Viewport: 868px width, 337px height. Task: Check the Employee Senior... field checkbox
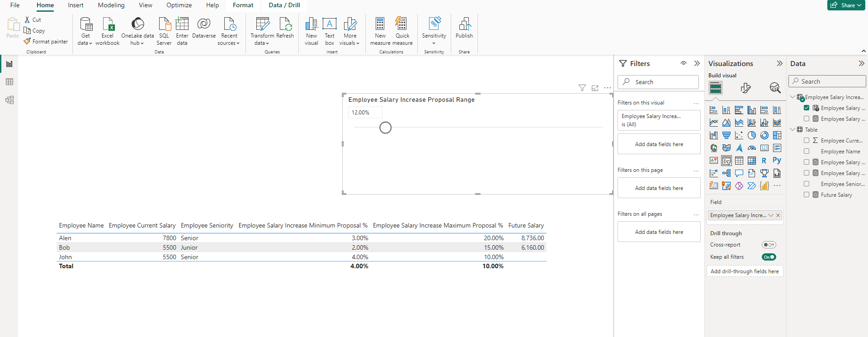tap(807, 184)
